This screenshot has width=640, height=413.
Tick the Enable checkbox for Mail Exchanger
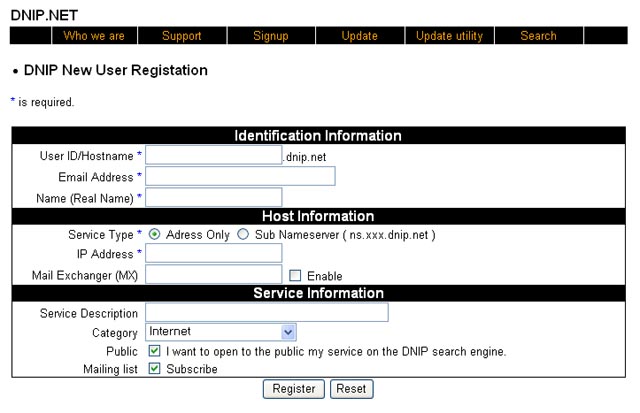tap(295, 275)
